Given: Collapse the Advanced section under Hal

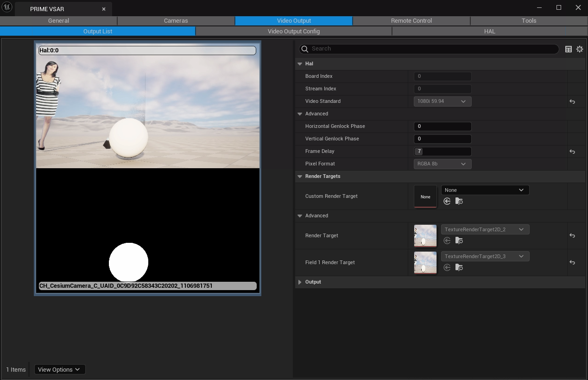Looking at the screenshot, I should pyautogui.click(x=300, y=114).
